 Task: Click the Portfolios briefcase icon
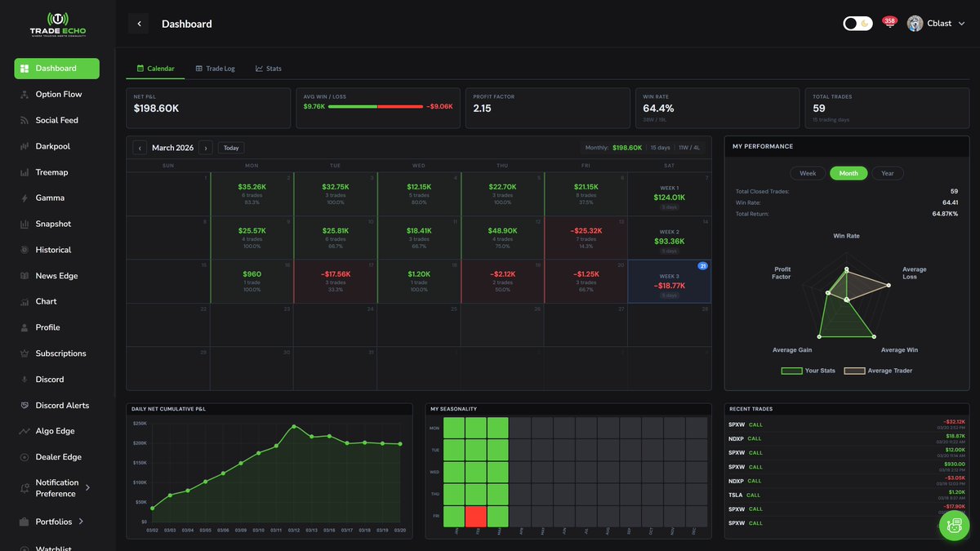point(24,522)
